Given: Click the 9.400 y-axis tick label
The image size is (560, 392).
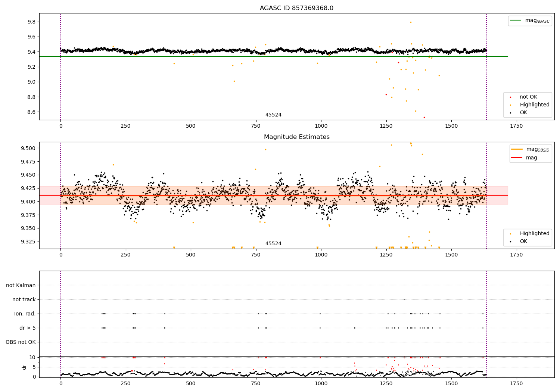Looking at the screenshot, I should [x=28, y=202].
